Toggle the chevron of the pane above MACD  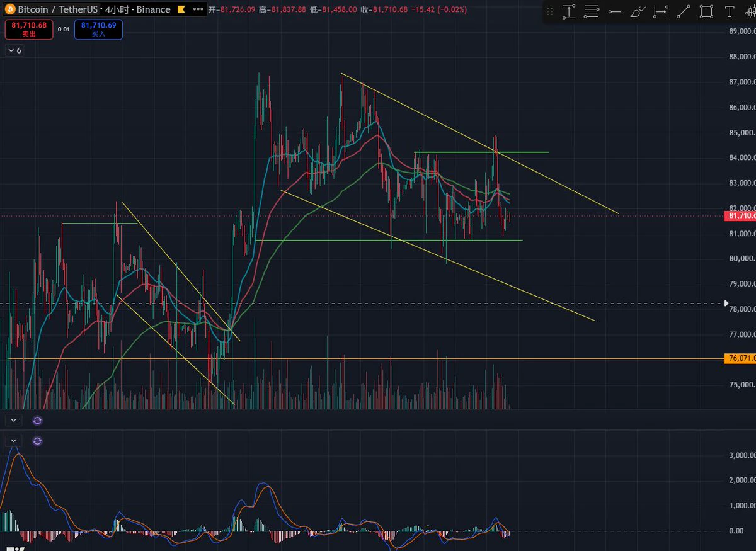click(x=14, y=420)
